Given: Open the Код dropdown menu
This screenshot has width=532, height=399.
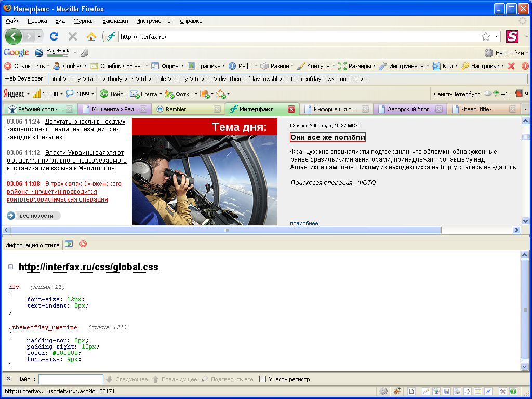Looking at the screenshot, I should (445, 66).
